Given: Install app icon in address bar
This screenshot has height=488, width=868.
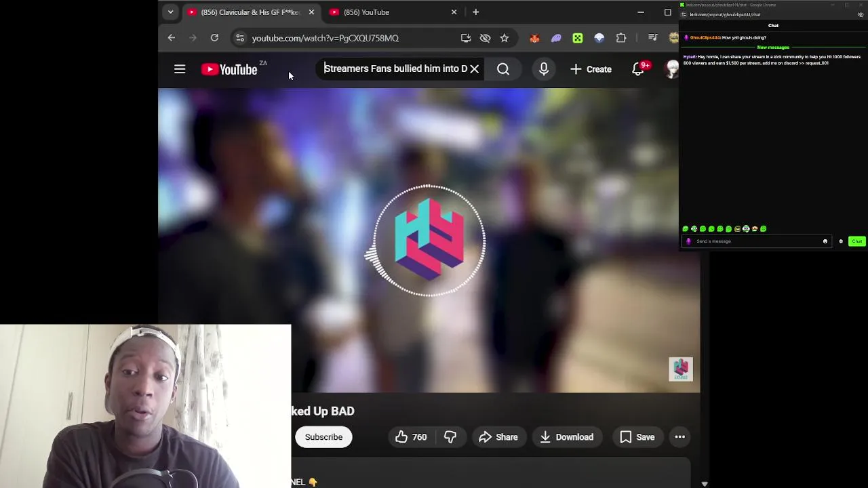Looking at the screenshot, I should pos(466,38).
